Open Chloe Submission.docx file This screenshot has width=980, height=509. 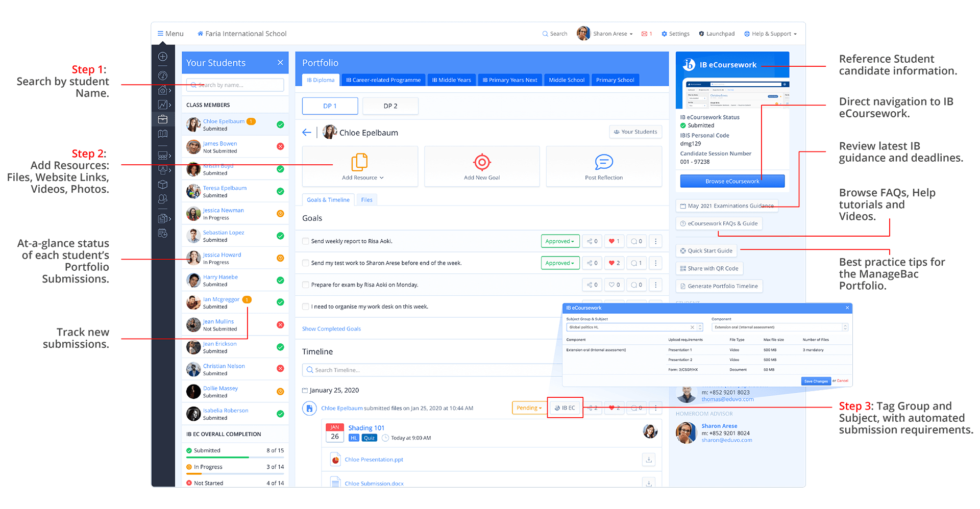point(374,483)
